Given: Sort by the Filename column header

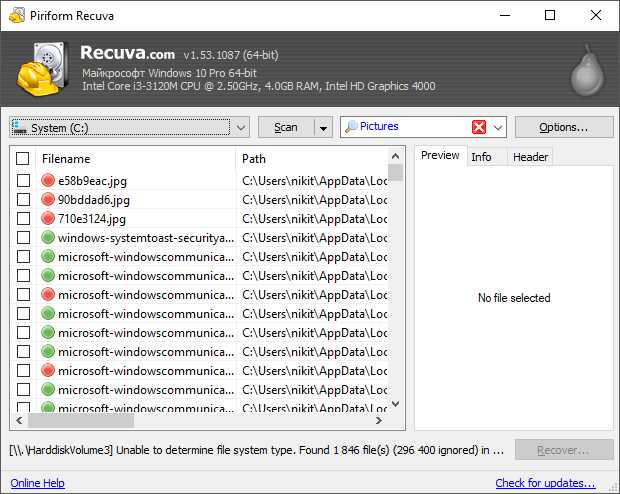Looking at the screenshot, I should coord(136,159).
